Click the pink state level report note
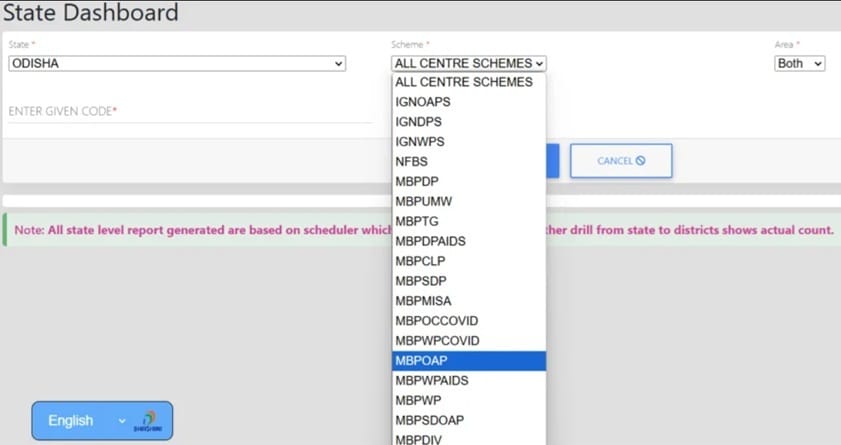841x445 pixels. pos(424,230)
